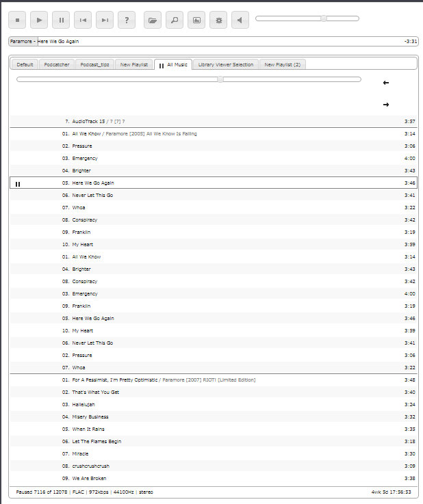
Task: Click the Stop playback button
Action: [17, 20]
